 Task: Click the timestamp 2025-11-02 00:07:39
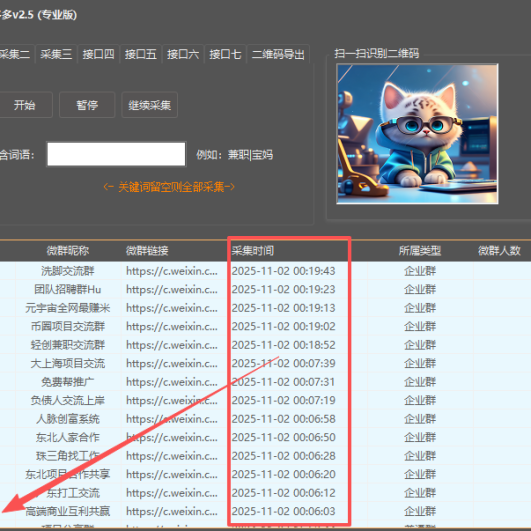283,363
